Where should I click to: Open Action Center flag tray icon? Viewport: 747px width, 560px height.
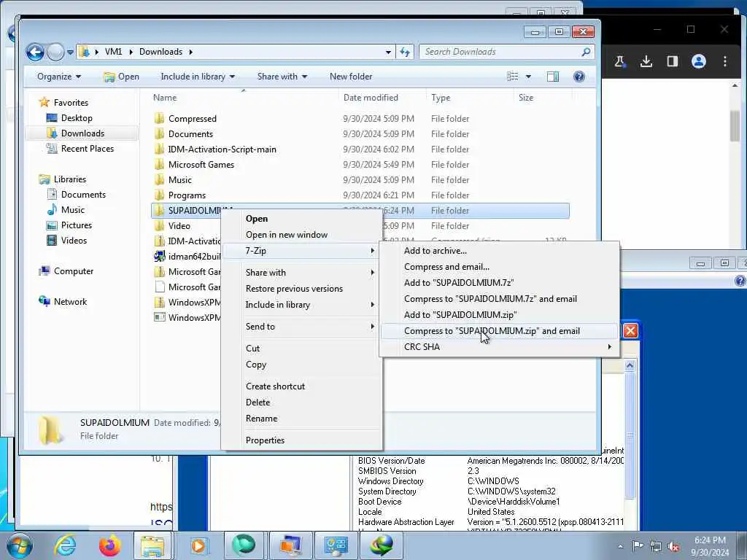click(638, 545)
